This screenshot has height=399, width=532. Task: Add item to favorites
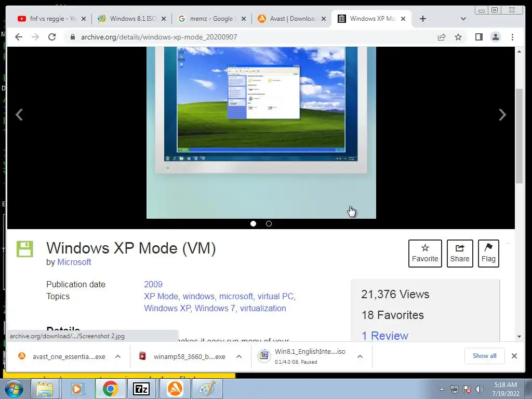[x=425, y=254]
